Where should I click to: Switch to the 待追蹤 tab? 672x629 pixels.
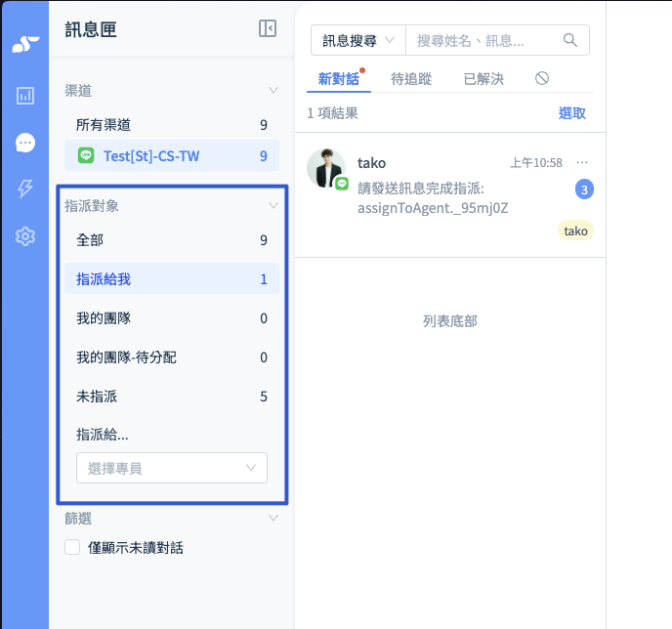coord(411,79)
